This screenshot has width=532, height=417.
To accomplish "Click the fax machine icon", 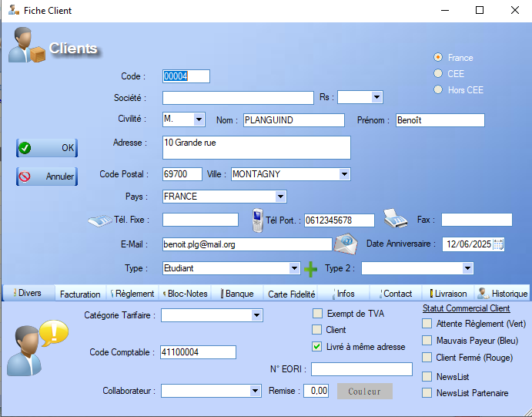I will [395, 219].
